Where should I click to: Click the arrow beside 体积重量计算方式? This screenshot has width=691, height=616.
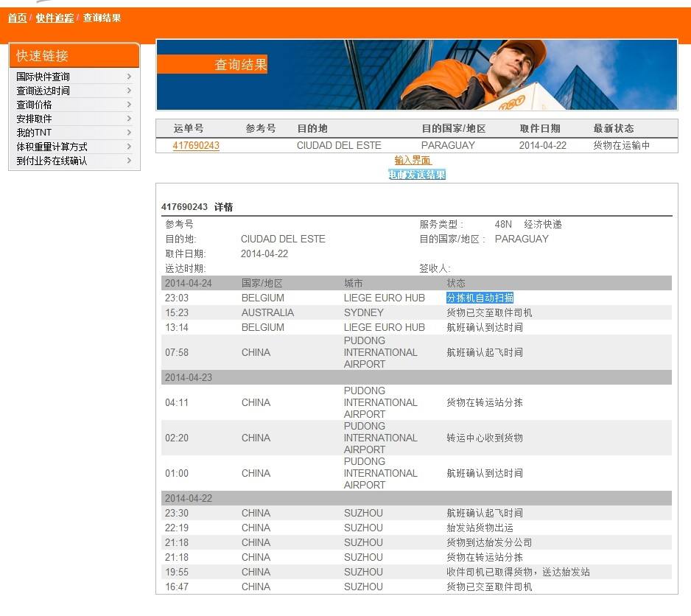(x=129, y=147)
